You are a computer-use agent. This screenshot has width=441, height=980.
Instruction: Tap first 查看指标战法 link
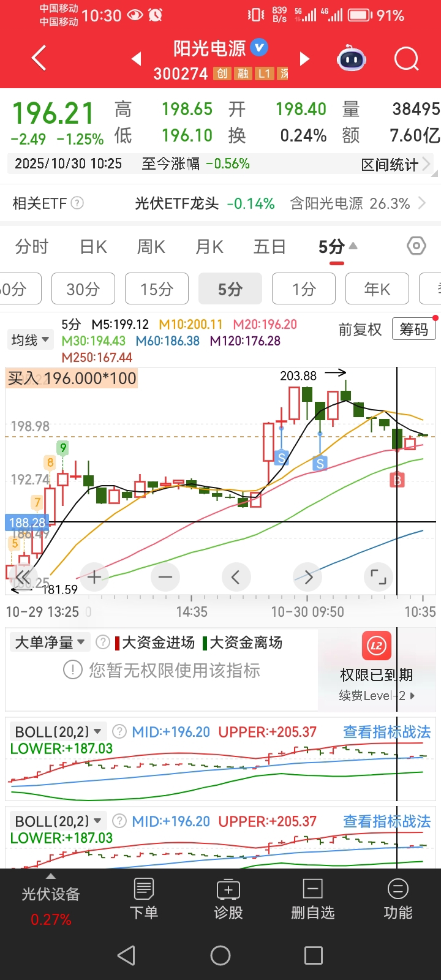click(386, 732)
